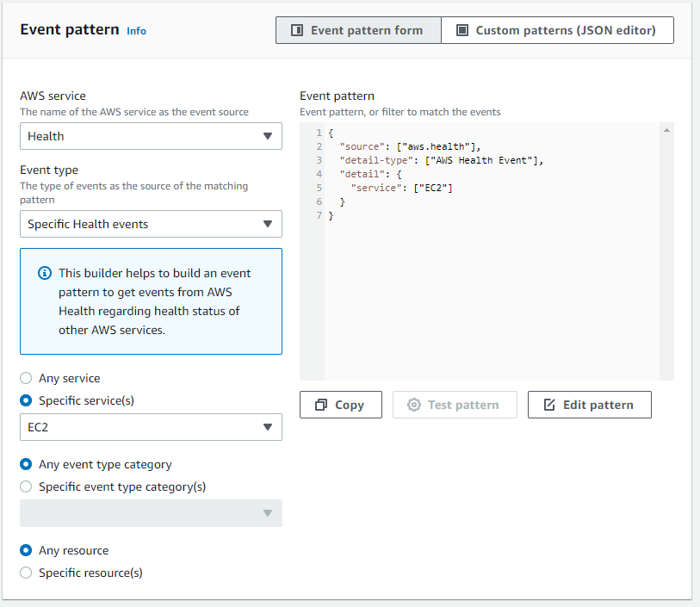Select the Any service radio button
This screenshot has height=607, width=700.
click(26, 378)
